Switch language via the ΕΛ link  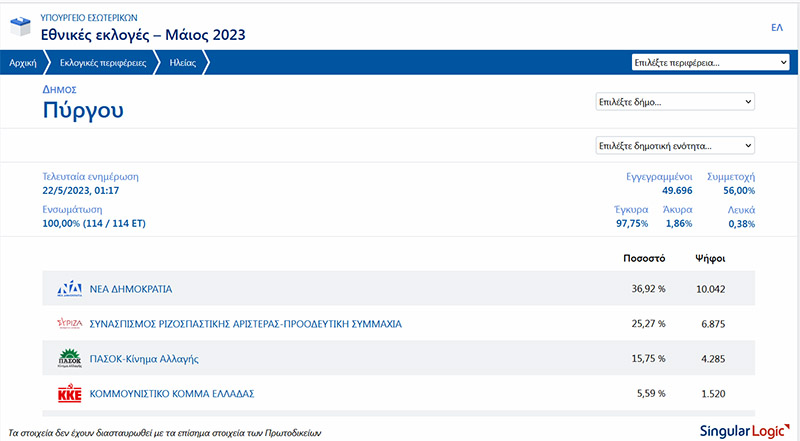776,27
